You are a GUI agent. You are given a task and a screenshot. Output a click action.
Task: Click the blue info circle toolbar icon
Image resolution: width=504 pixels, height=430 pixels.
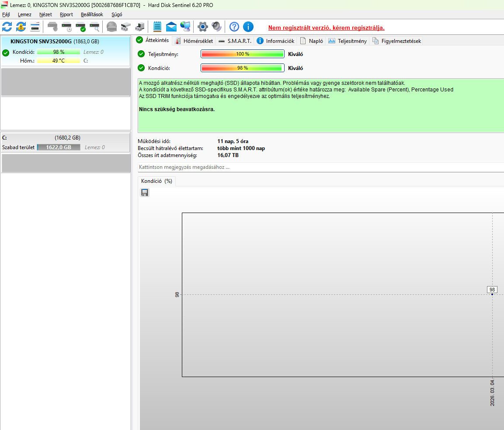point(248,27)
